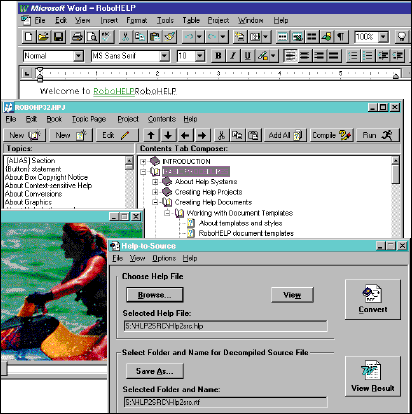Open the Format menu in Word
The image size is (412, 414).
(x=137, y=21)
